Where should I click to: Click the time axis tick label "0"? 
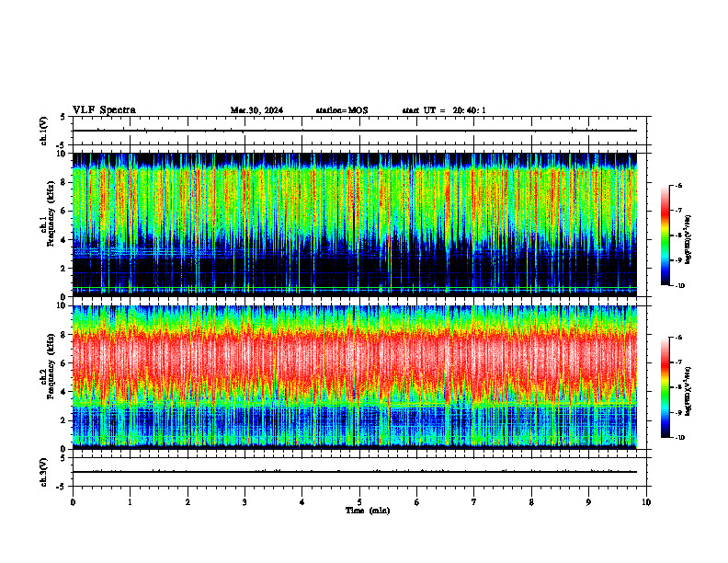click(x=73, y=502)
